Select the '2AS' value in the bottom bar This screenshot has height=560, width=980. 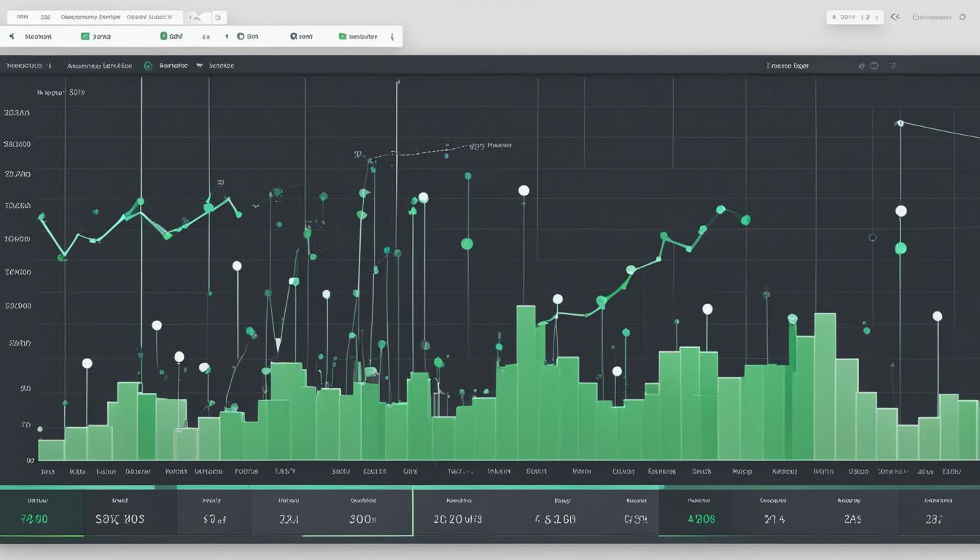point(852,519)
